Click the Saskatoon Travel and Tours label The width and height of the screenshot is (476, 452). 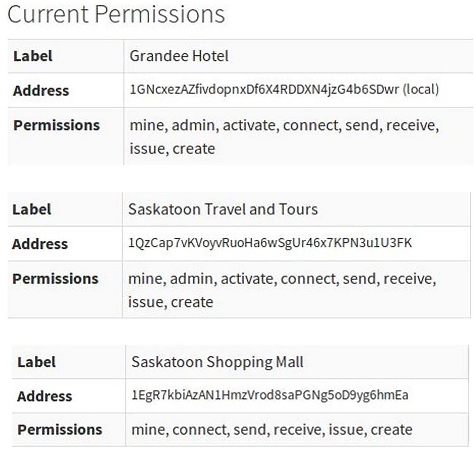pos(223,209)
